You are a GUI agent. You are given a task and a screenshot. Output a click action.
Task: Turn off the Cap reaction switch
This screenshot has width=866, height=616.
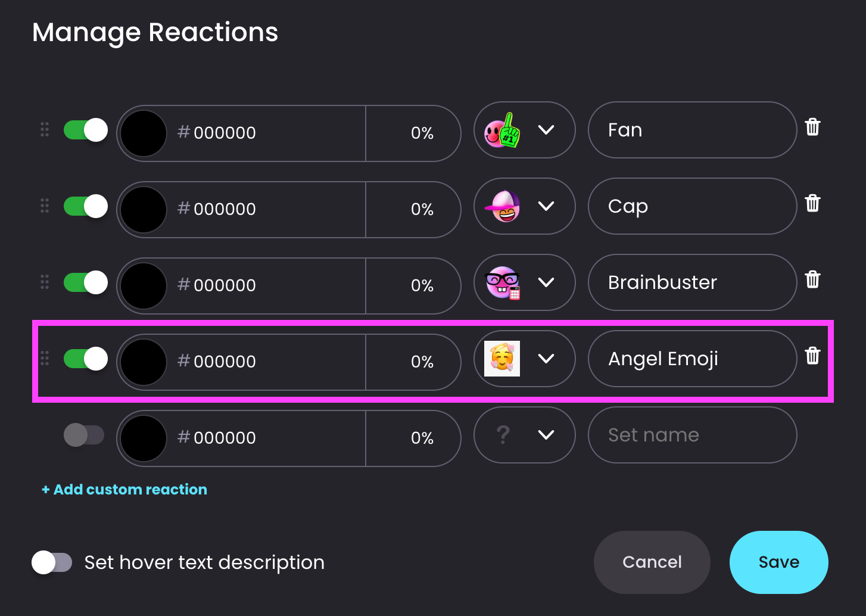click(x=86, y=206)
